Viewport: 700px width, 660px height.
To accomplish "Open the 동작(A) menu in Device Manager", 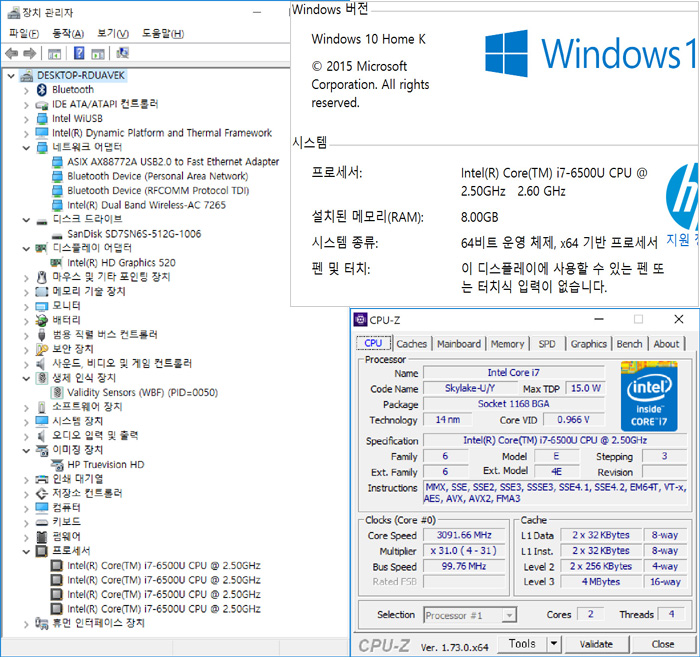I will point(68,33).
